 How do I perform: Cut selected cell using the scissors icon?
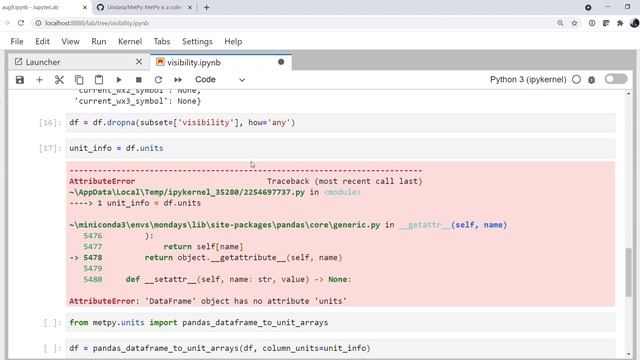click(x=59, y=80)
